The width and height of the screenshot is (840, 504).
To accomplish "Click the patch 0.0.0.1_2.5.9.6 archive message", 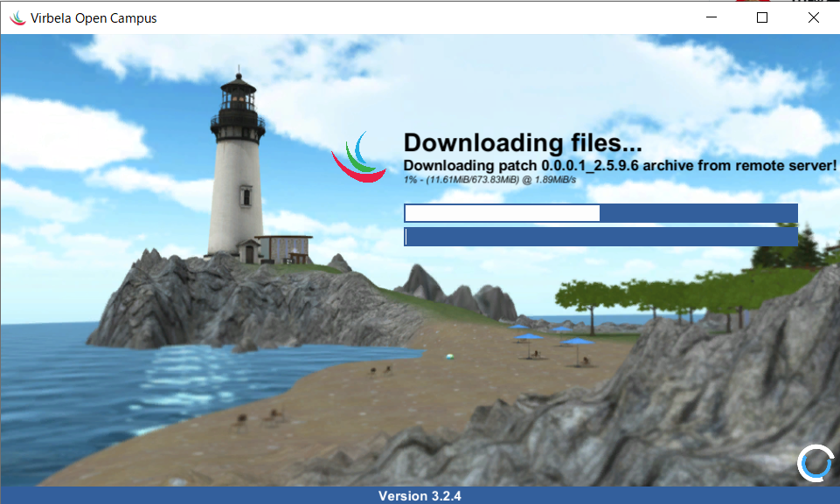I will click(x=620, y=165).
